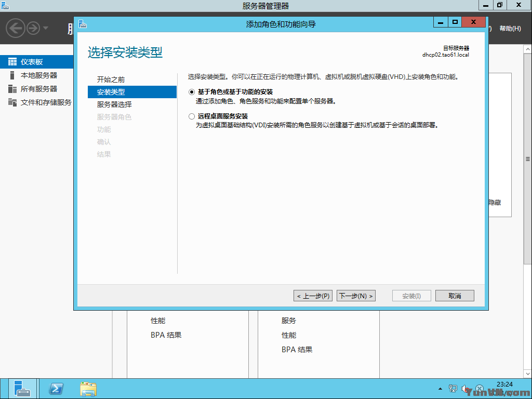
Task: Open Server Manager from taskbar
Action: pos(22,389)
